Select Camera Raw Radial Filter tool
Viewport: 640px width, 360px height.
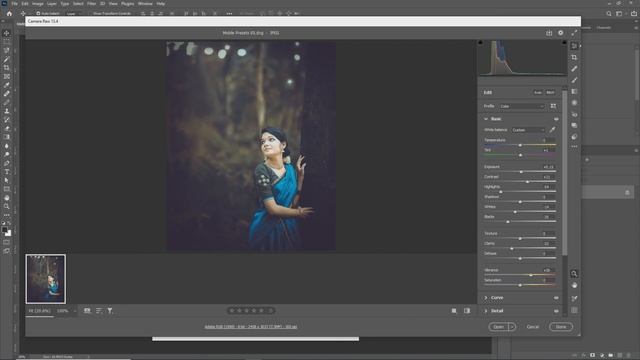(x=574, y=103)
